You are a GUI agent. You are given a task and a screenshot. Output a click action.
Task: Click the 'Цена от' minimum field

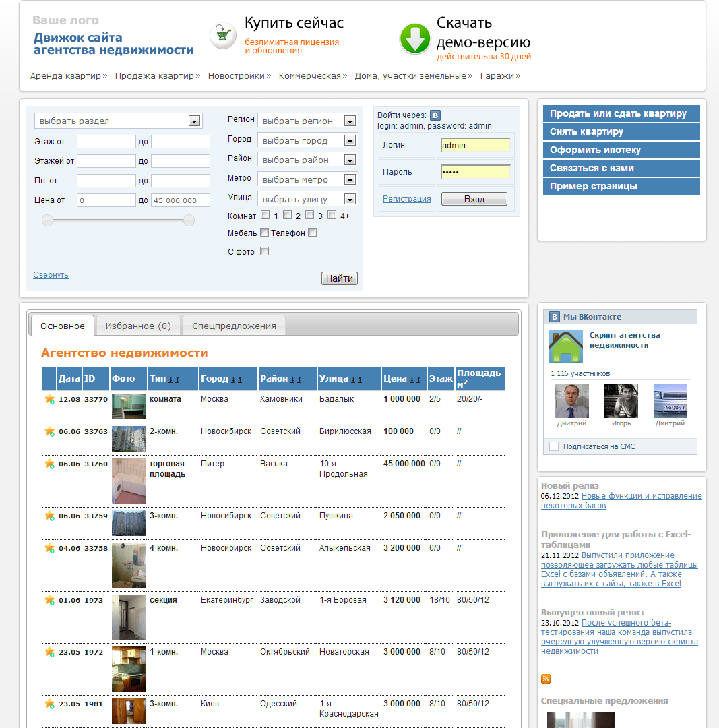106,200
